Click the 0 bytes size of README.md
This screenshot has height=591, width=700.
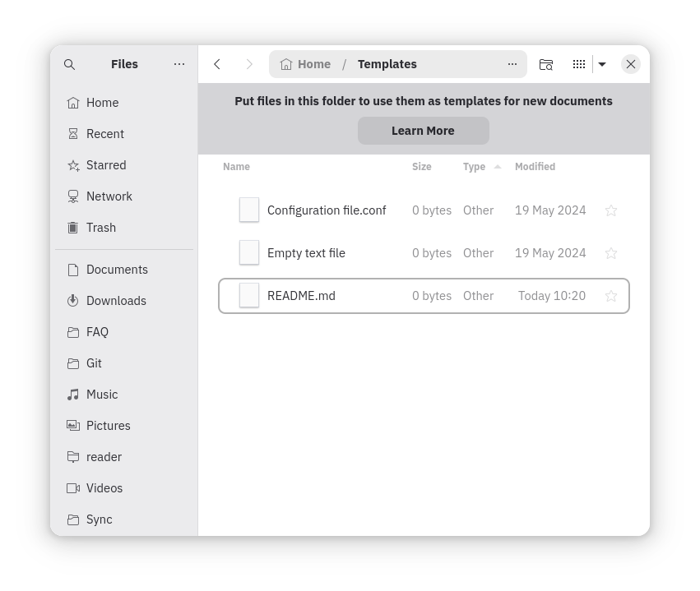[432, 296]
